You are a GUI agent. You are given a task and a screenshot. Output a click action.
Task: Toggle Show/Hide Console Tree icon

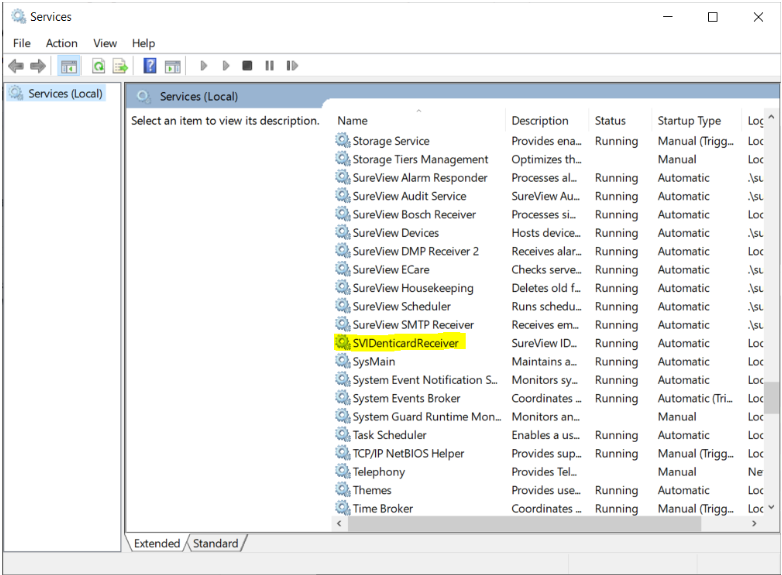coord(69,66)
